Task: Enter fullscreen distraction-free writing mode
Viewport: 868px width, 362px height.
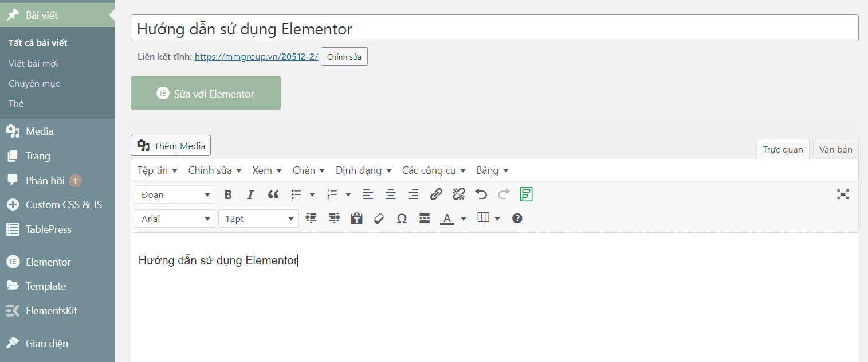Action: tap(842, 194)
